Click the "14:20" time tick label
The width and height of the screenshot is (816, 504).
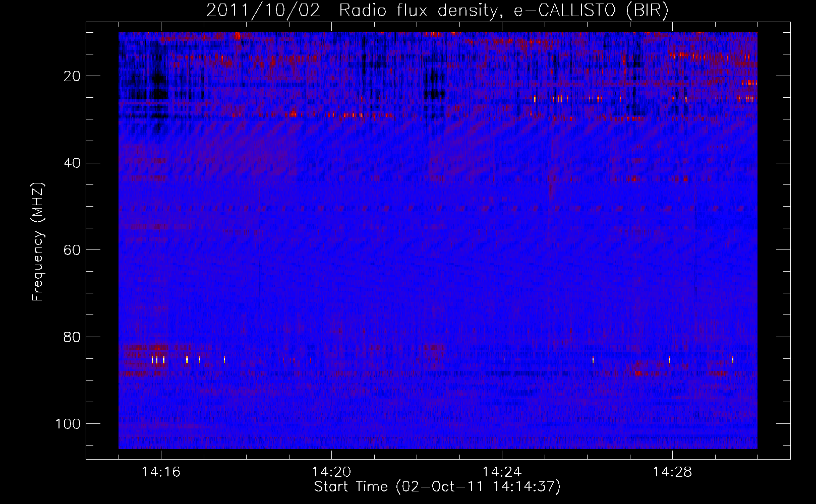pos(331,472)
